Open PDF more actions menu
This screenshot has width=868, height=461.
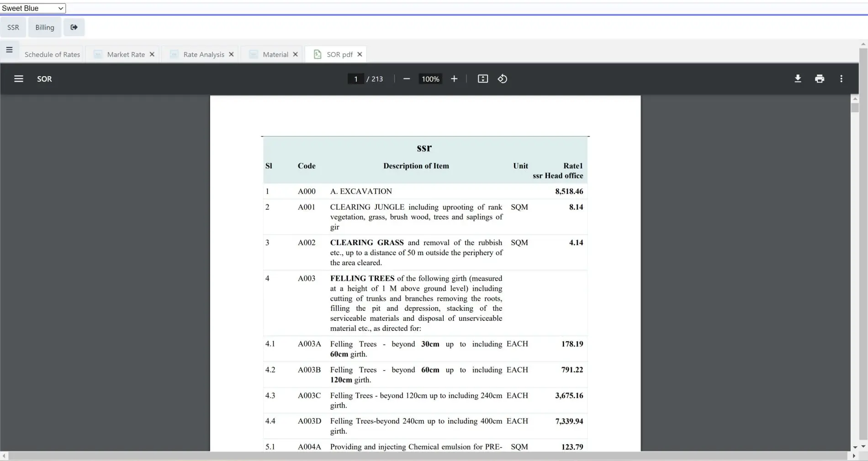tap(841, 79)
